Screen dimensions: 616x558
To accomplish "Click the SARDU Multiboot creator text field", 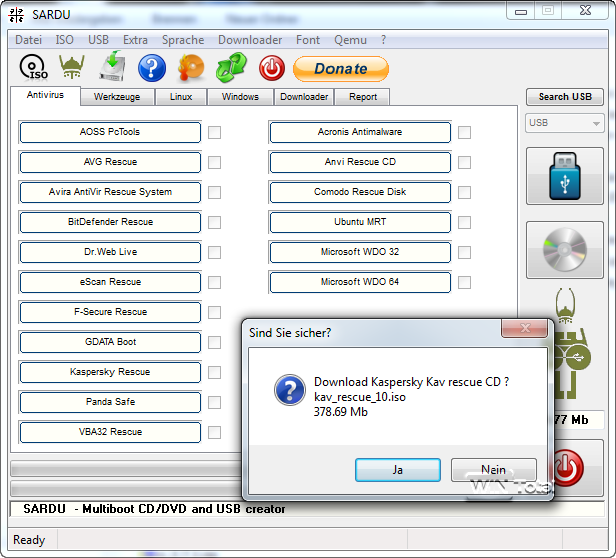I will click(x=307, y=509).
